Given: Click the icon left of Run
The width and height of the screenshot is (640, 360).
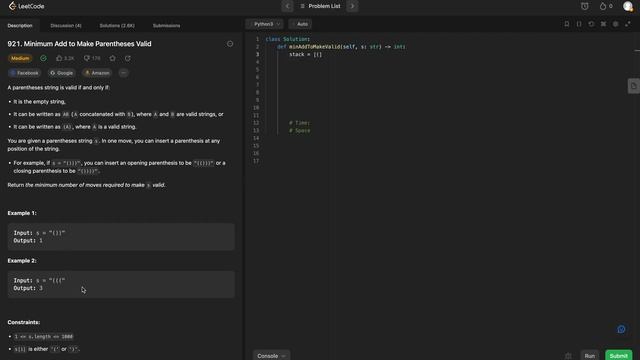Looking at the screenshot, I should (x=568, y=356).
